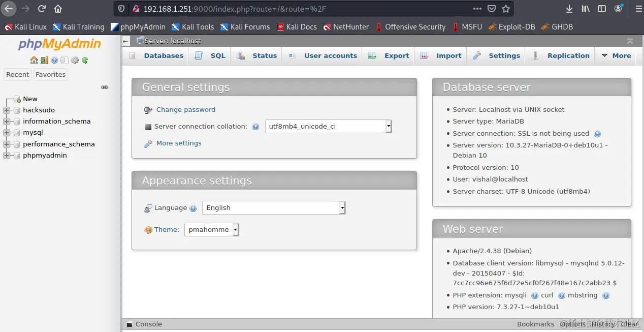Click the collapse top menu arrows icon

(x=630, y=41)
